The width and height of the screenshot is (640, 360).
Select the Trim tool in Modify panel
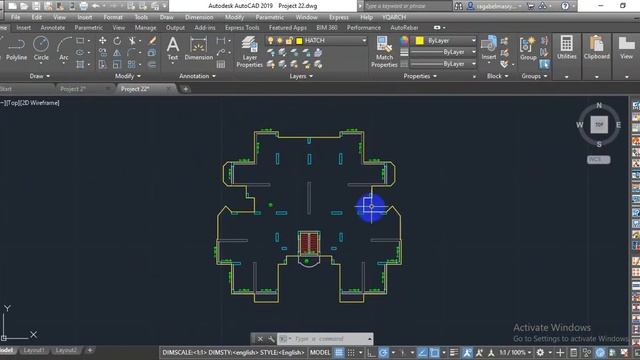132,40
